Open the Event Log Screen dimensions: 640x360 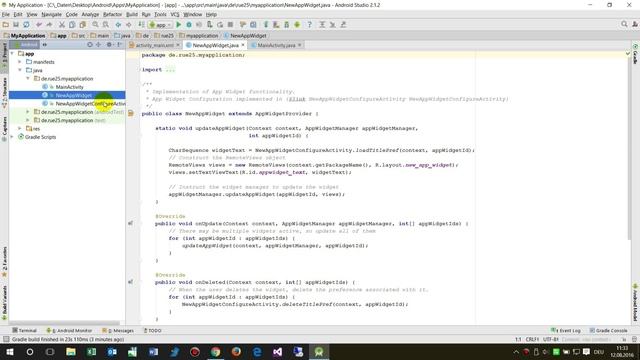(566, 330)
